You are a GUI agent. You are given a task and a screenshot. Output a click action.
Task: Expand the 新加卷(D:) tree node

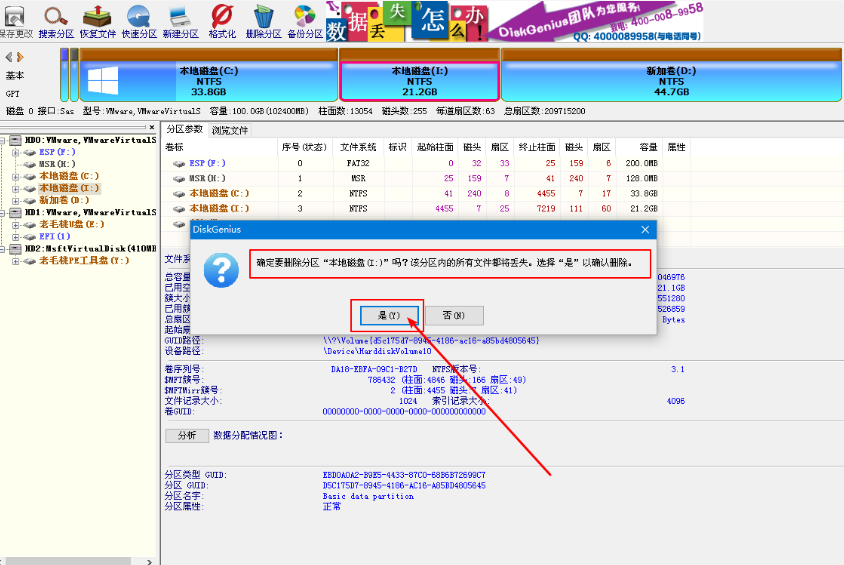16,201
